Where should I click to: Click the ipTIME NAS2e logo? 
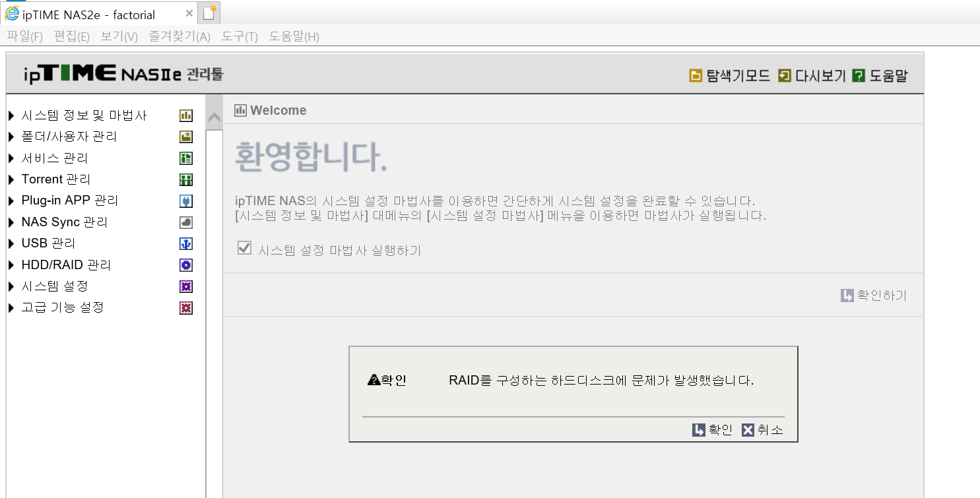pyautogui.click(x=123, y=74)
